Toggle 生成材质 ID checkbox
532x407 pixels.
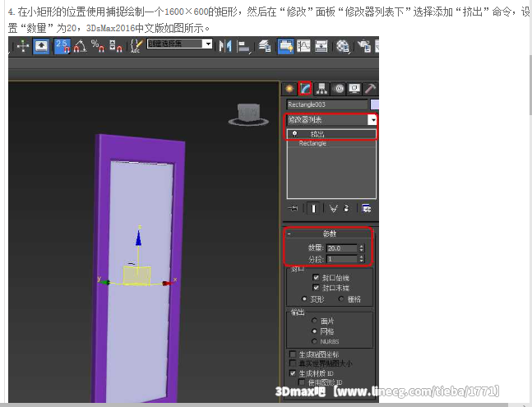(x=293, y=373)
